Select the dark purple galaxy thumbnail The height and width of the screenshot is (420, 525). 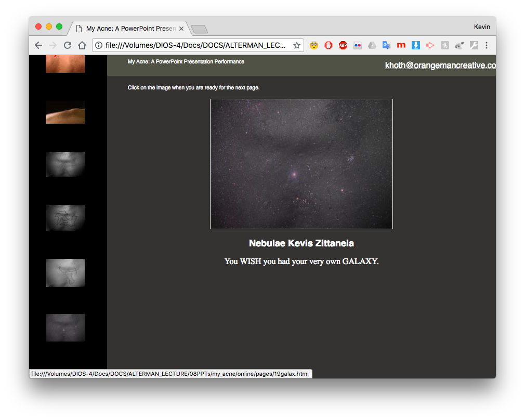click(x=65, y=327)
